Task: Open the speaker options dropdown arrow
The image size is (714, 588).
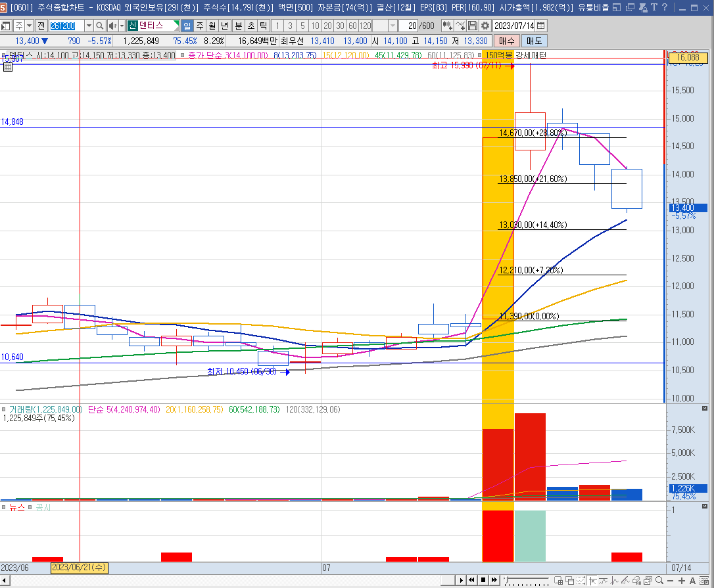Action: point(122,26)
